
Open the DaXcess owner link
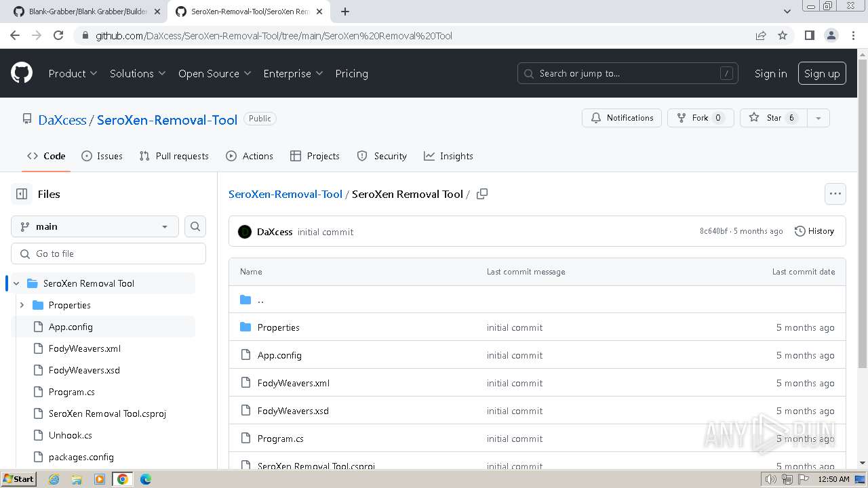[x=62, y=120]
